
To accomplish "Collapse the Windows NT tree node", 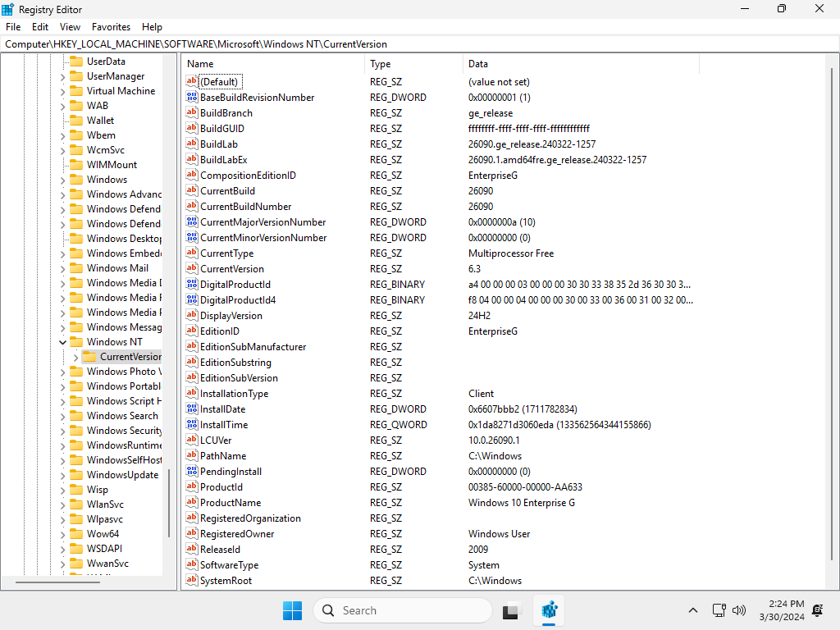I will point(62,342).
